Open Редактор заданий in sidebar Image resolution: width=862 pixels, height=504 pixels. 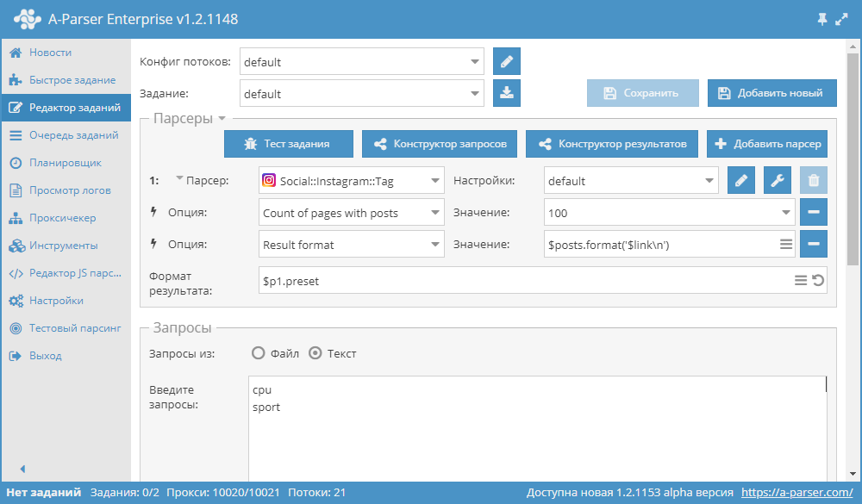click(66, 107)
